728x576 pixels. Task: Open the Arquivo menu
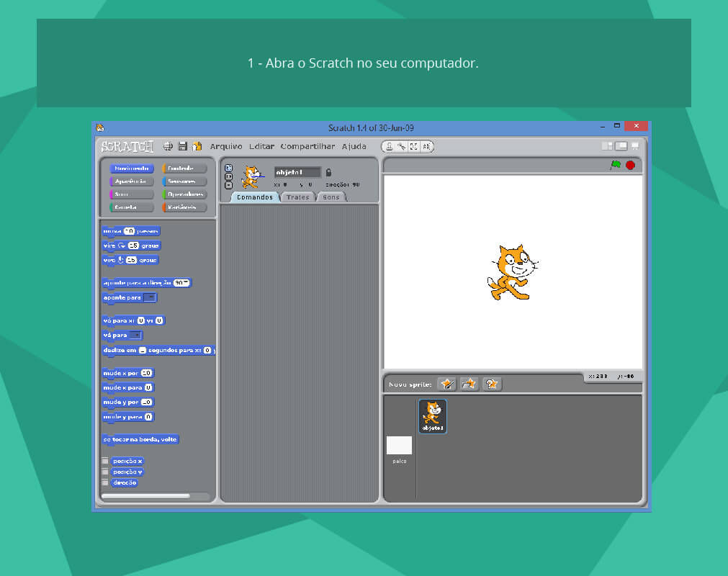(x=226, y=146)
